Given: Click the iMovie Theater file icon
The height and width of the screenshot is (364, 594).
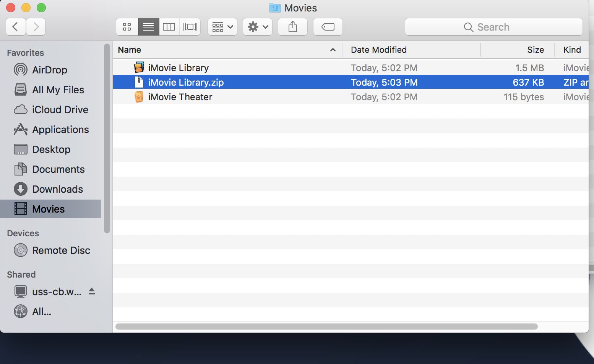Looking at the screenshot, I should [x=139, y=97].
